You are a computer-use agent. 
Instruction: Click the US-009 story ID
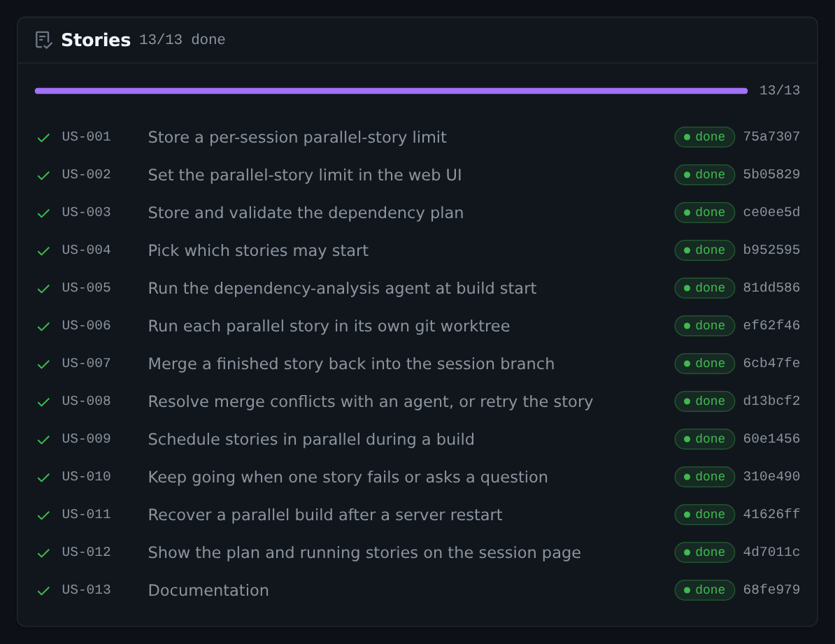pyautogui.click(x=86, y=439)
